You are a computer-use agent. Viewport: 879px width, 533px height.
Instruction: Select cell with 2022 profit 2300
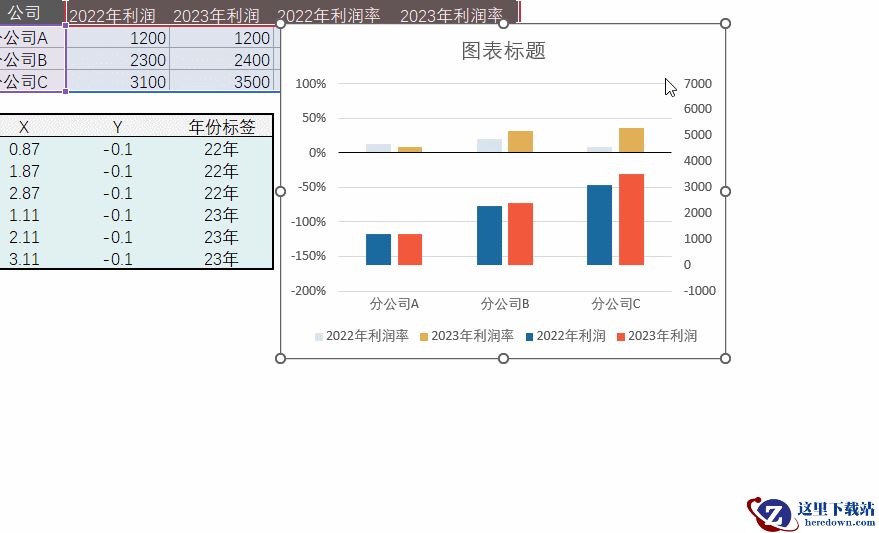[x=118, y=60]
